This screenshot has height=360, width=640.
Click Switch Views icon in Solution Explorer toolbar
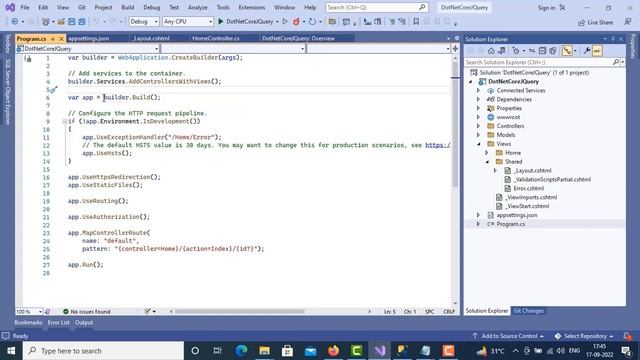coord(502,51)
